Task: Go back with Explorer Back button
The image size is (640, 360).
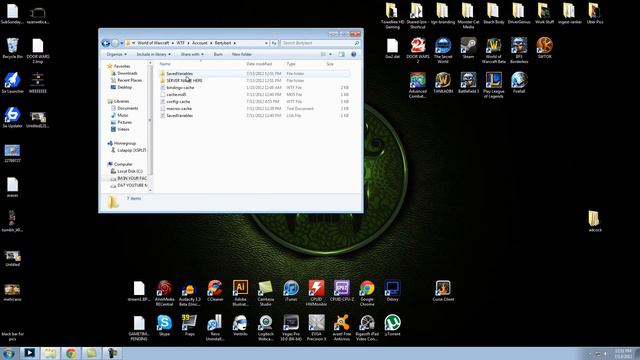Action: [106, 43]
